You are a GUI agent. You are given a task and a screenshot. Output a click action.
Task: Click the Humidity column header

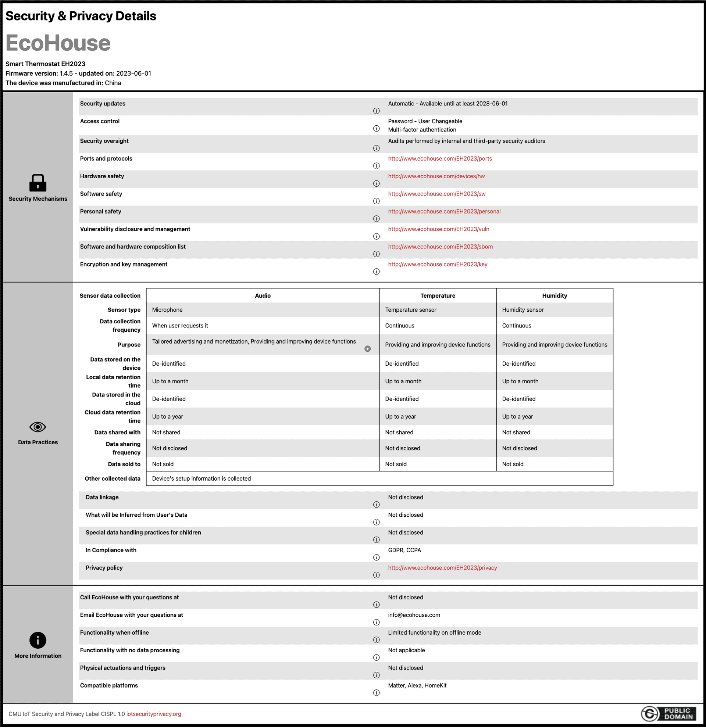[555, 296]
